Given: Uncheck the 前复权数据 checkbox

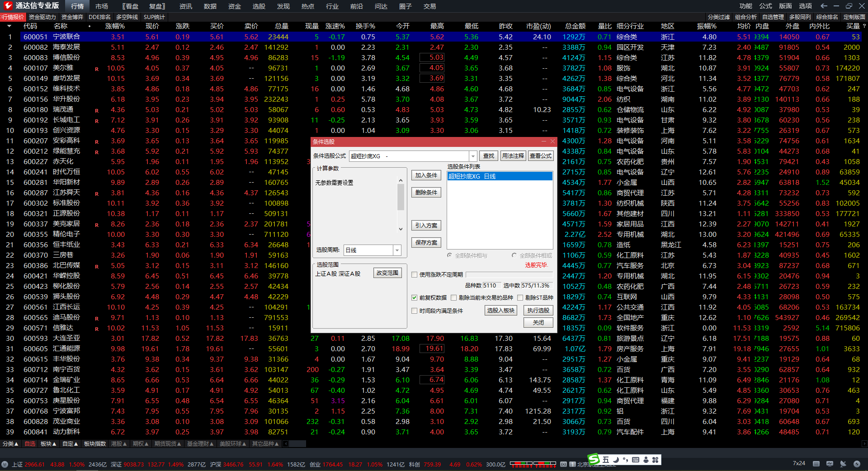Looking at the screenshot, I should tap(414, 298).
